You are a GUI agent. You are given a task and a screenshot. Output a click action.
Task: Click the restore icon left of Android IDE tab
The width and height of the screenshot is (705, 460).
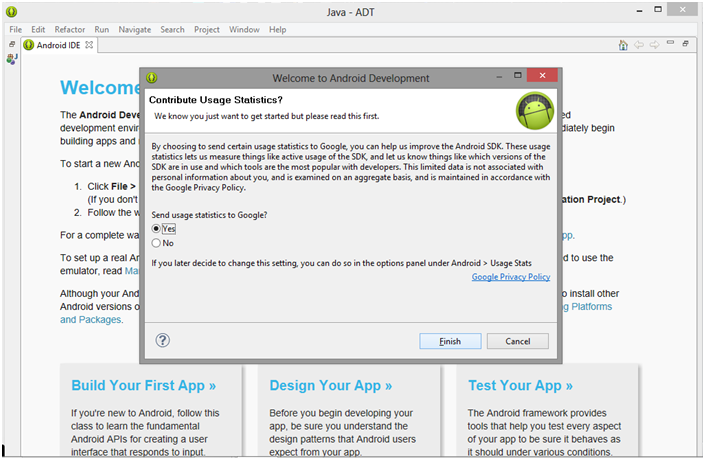(12, 44)
